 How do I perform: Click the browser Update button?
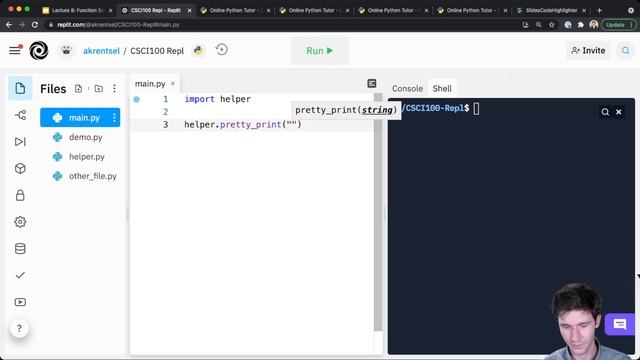618,25
